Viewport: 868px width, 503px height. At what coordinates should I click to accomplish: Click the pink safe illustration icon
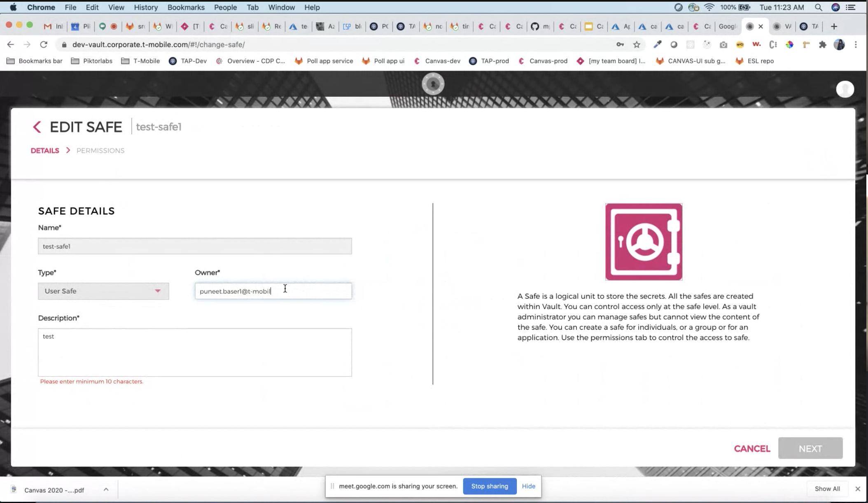pos(644,242)
